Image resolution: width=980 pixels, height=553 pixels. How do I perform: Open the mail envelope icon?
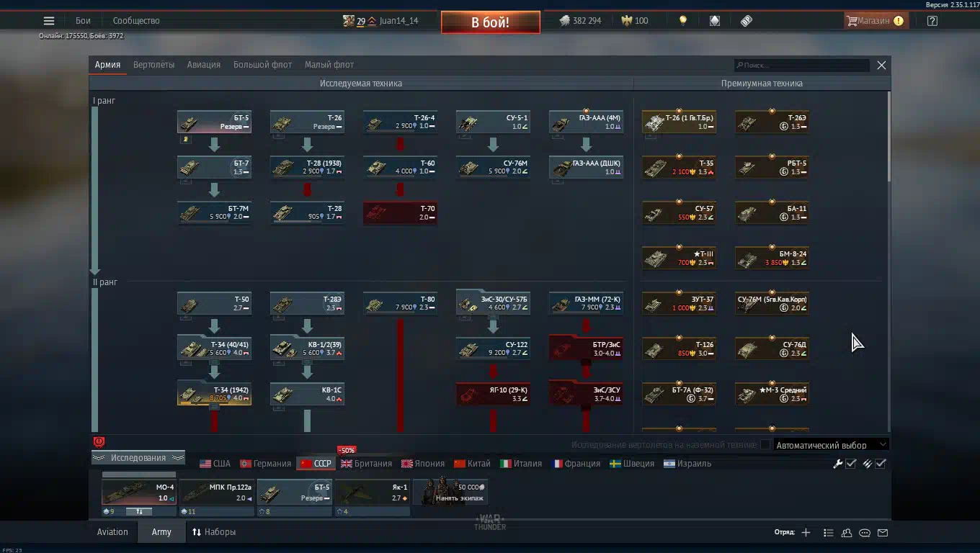pyautogui.click(x=883, y=533)
